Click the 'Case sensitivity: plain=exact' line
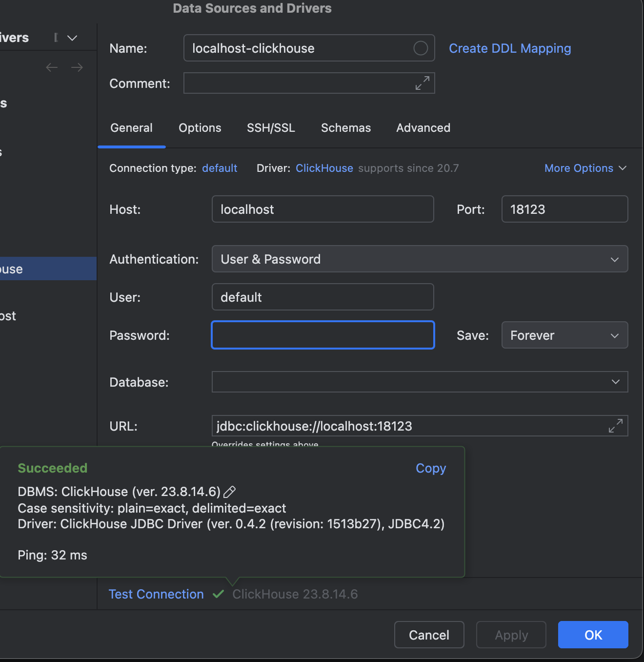The height and width of the screenshot is (662, 644). (x=152, y=508)
